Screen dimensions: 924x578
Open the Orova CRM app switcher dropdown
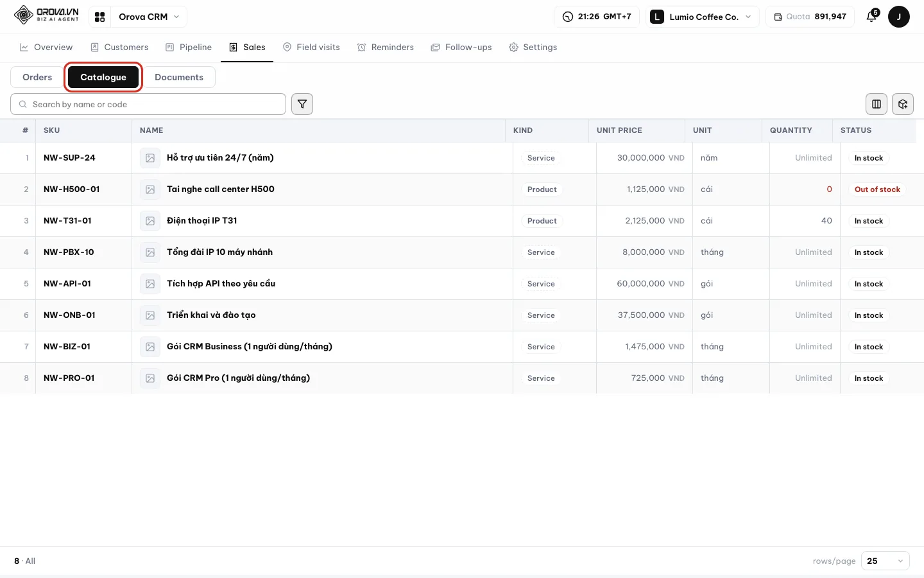pyautogui.click(x=149, y=17)
